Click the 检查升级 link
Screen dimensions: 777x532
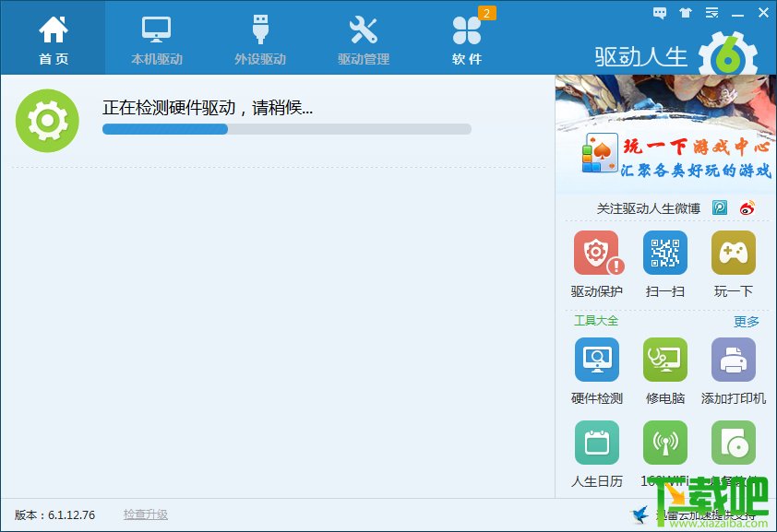[145, 514]
